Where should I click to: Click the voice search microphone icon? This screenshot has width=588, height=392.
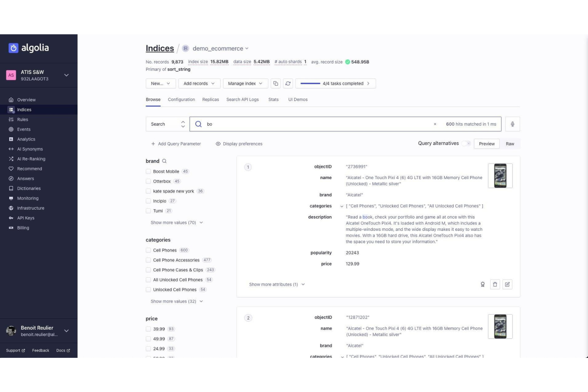pos(513,124)
